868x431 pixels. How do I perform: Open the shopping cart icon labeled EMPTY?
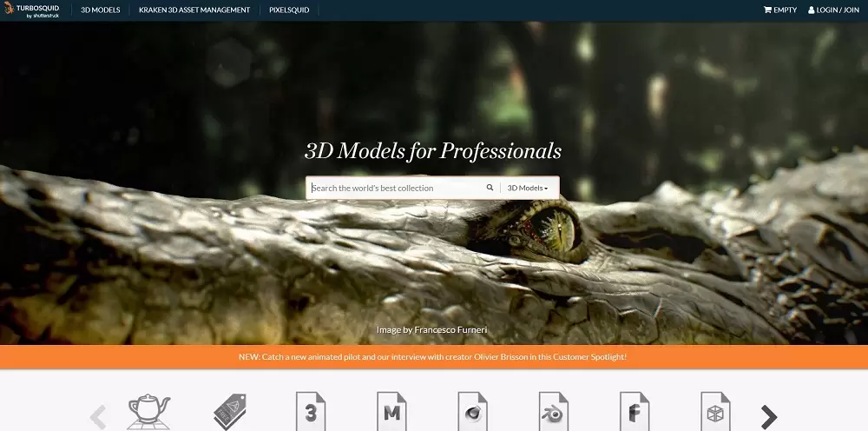coord(780,10)
